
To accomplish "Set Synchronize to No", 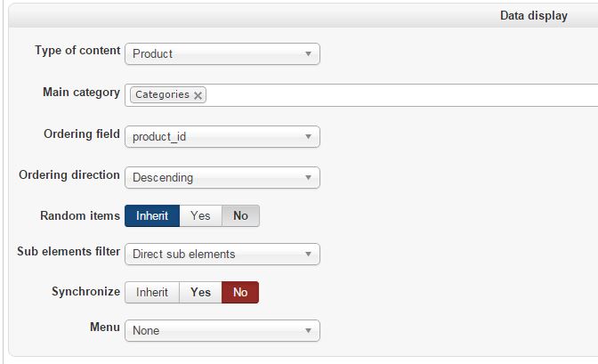I will tap(240, 292).
